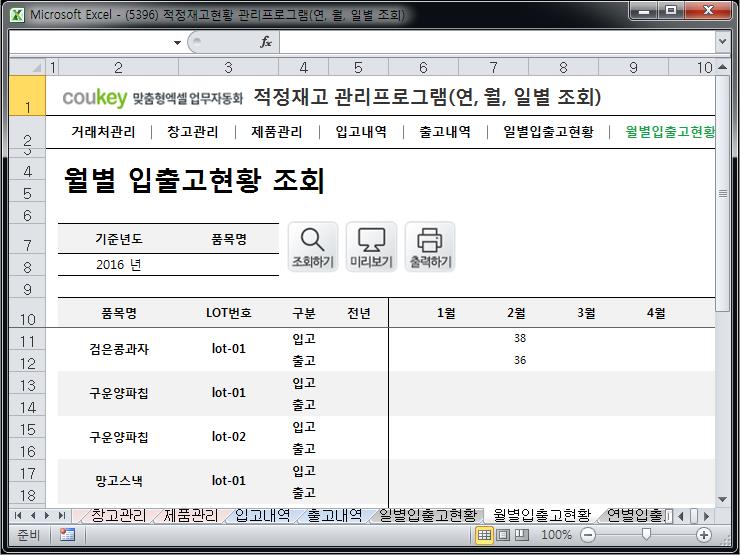Switch to Page Break Preview view

click(521, 535)
